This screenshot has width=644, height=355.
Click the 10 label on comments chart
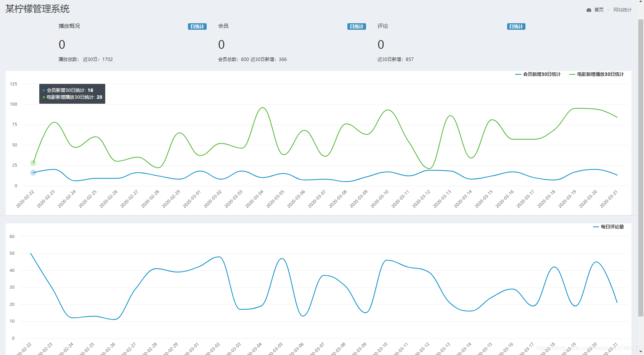click(x=12, y=321)
